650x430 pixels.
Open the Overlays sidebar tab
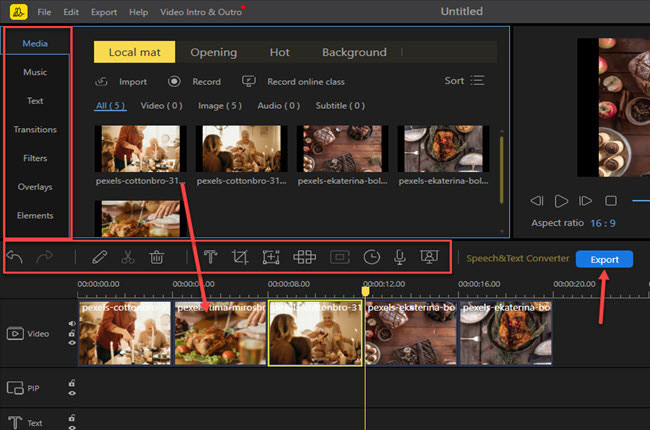(x=35, y=187)
